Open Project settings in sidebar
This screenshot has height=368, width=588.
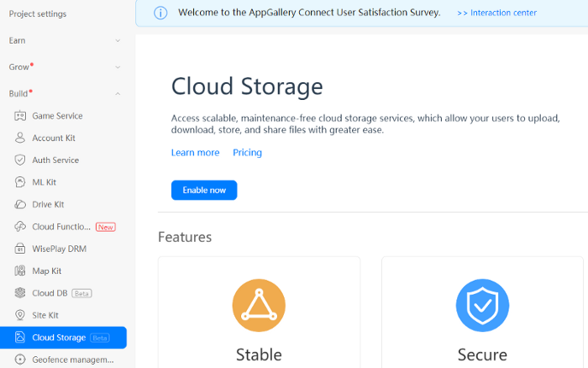pyautogui.click(x=38, y=14)
